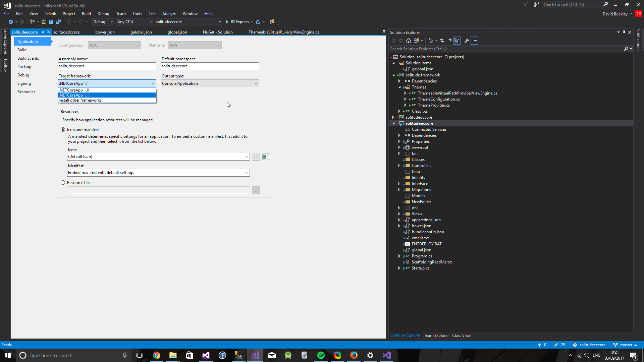This screenshot has height=362, width=644.
Task: Click the notifications filter funnel icon in title bar
Action: click(x=526, y=4)
